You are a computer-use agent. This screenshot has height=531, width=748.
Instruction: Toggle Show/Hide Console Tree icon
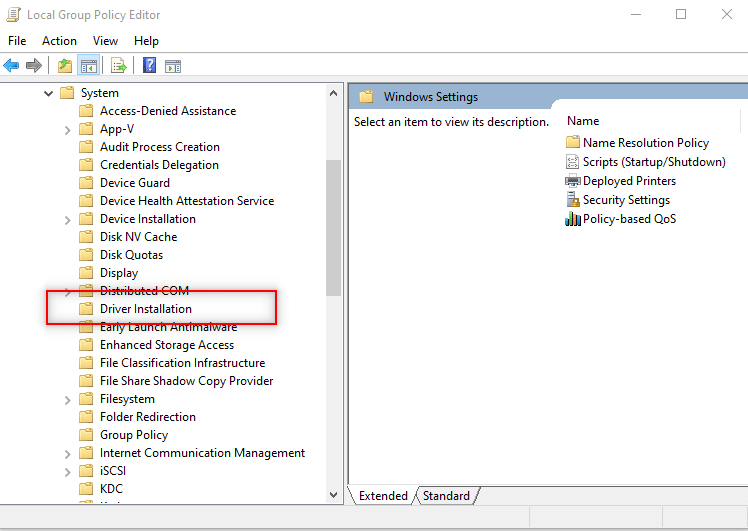[89, 65]
